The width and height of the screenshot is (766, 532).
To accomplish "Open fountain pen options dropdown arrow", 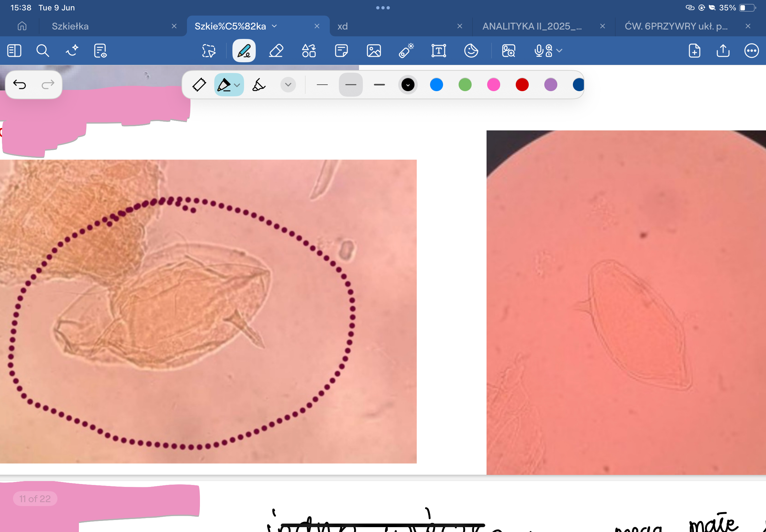I will (x=237, y=85).
